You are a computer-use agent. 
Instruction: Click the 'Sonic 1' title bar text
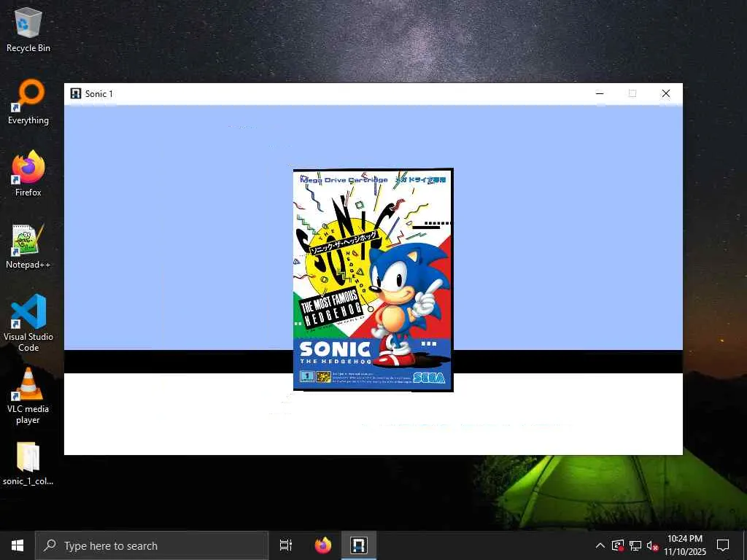tap(99, 94)
